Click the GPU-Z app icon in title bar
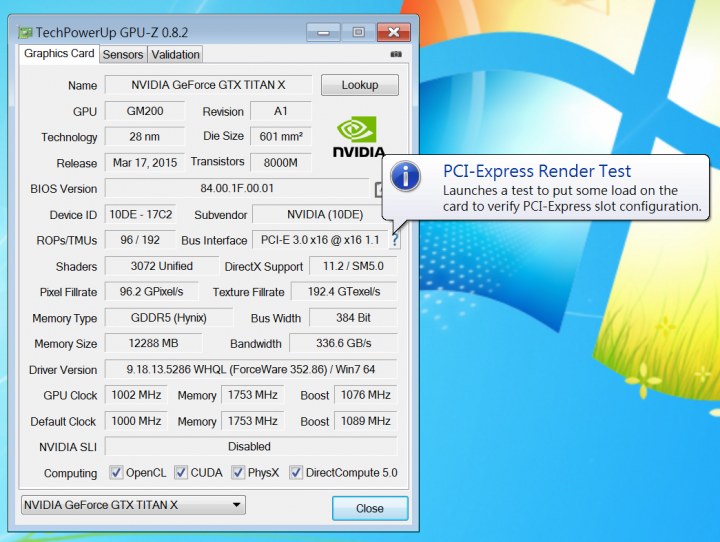The width and height of the screenshot is (720, 542). [25, 33]
